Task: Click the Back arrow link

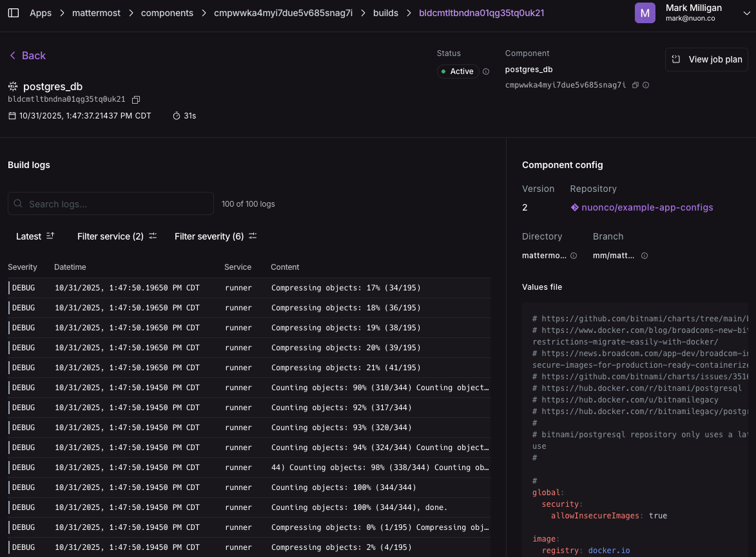Action: pos(27,56)
